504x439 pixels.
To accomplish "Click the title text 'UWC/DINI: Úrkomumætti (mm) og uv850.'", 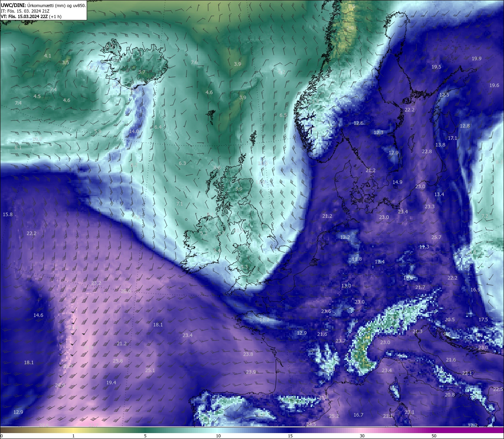I will click(x=43, y=6).
